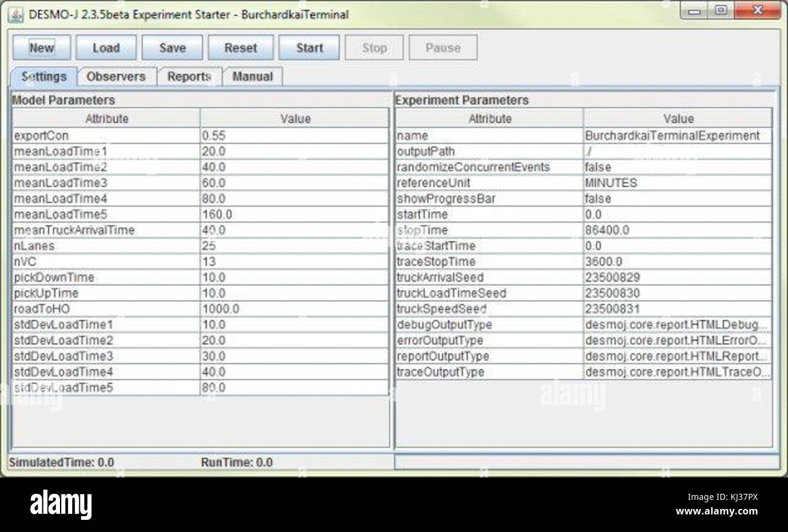Toggle the showProgressBar false value
The height and width of the screenshot is (532, 788).
point(678,199)
